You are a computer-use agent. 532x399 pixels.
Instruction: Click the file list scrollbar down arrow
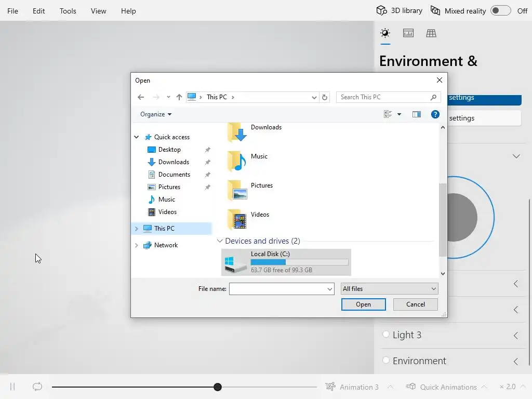[x=443, y=273]
